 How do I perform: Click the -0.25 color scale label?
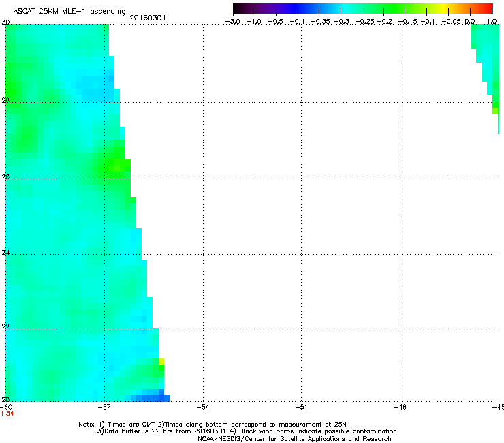pyautogui.click(x=364, y=22)
